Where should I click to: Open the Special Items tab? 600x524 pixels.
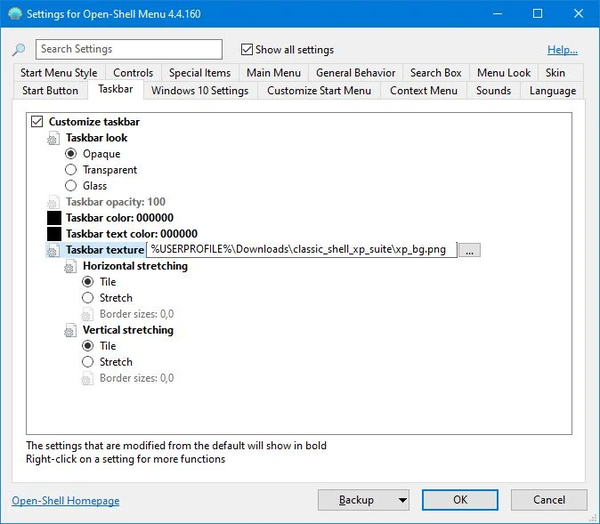tap(200, 73)
